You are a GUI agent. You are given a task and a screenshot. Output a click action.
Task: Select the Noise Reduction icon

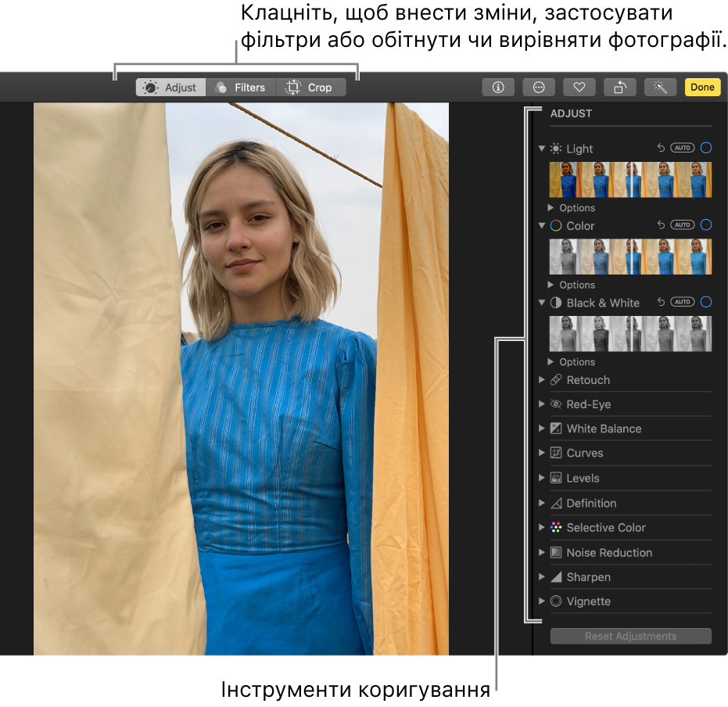coord(556,552)
